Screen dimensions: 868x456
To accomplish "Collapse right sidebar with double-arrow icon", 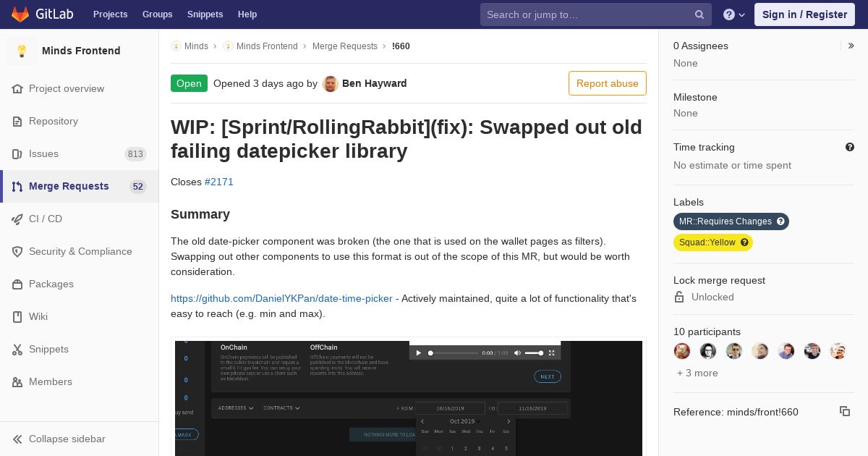I will point(851,46).
